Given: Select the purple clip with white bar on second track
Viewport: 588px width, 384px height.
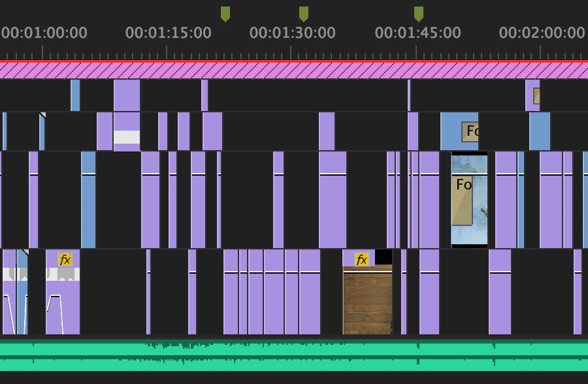Looking at the screenshot, I should [127, 132].
